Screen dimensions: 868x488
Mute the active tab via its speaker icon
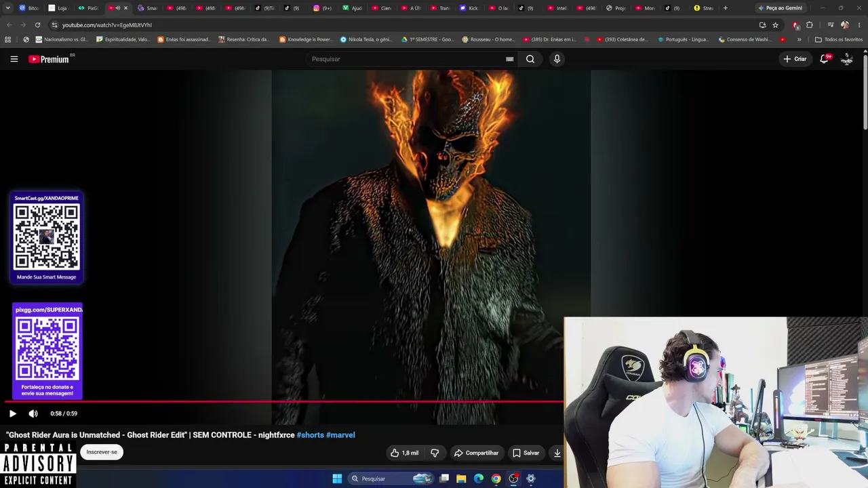[118, 8]
